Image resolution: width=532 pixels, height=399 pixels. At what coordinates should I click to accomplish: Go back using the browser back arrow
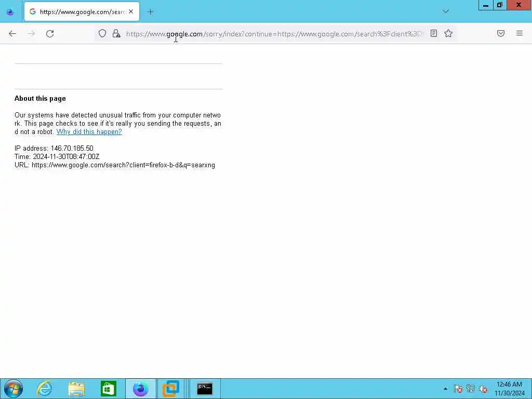[x=12, y=34]
